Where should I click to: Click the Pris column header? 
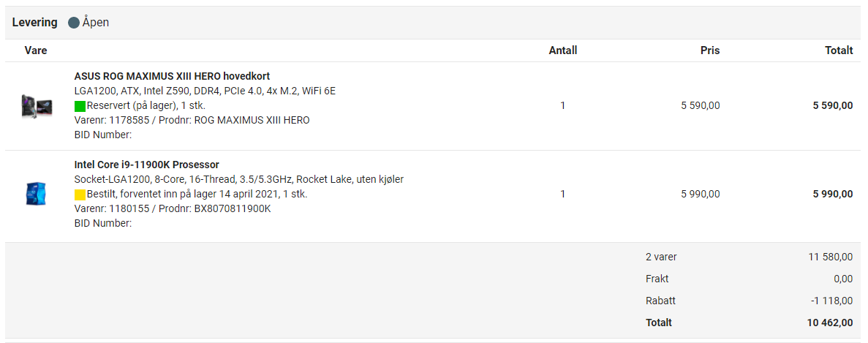point(709,50)
